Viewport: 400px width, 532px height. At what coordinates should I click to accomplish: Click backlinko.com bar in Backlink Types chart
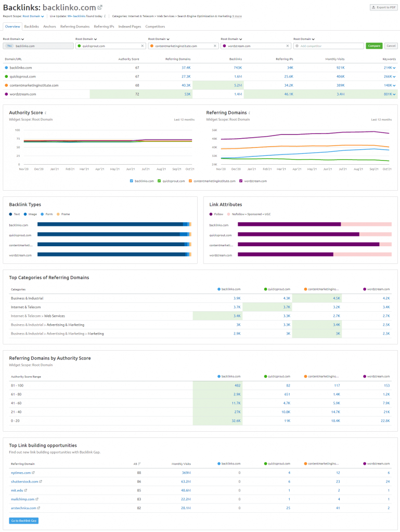point(114,224)
